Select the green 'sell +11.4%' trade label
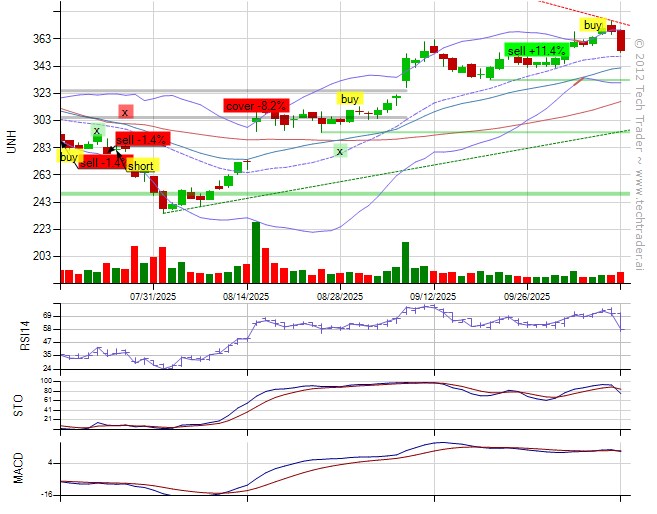 click(534, 51)
